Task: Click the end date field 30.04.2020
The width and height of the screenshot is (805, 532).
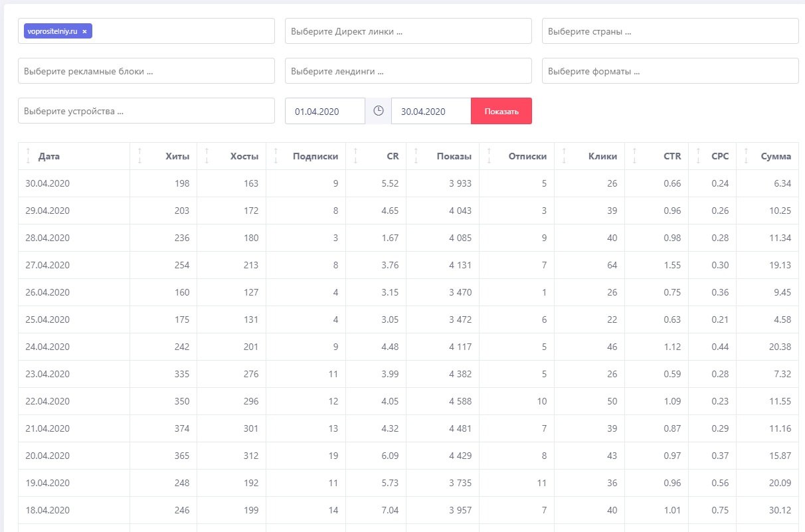Action: (x=430, y=111)
